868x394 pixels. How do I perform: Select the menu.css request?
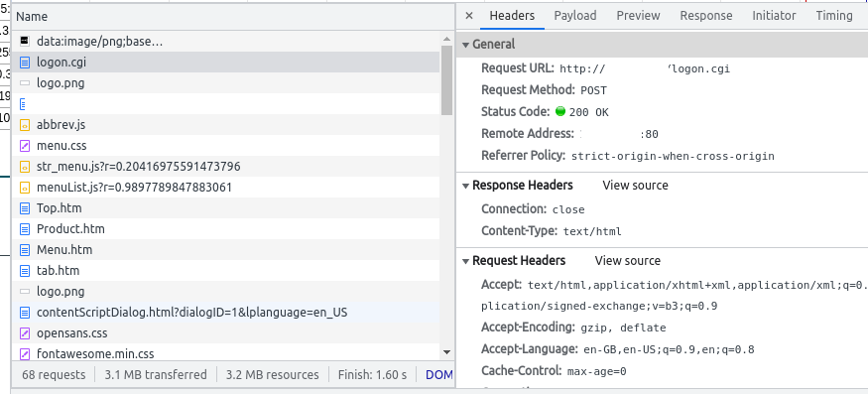(x=226, y=146)
